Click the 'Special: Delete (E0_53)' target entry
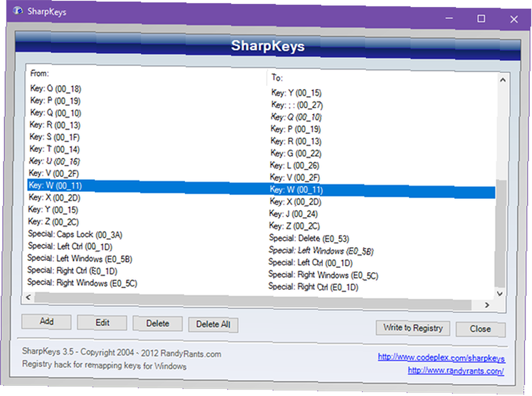The height and width of the screenshot is (396, 532). pos(309,238)
